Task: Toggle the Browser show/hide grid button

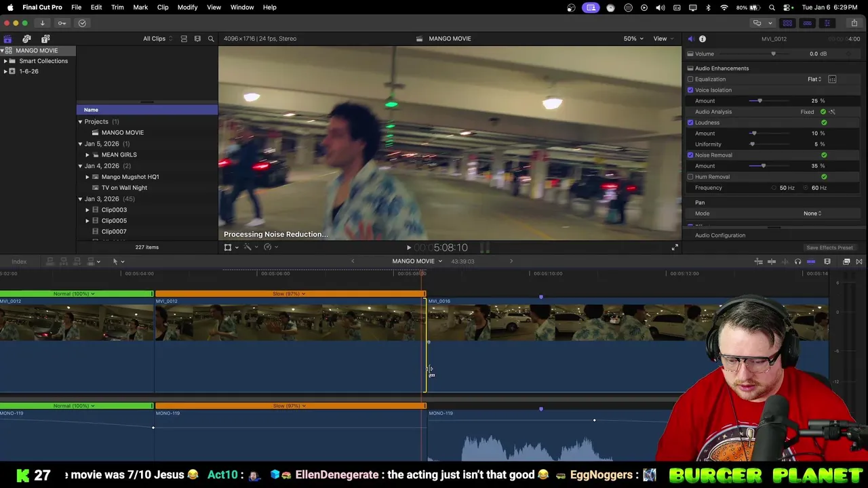Action: (x=787, y=23)
